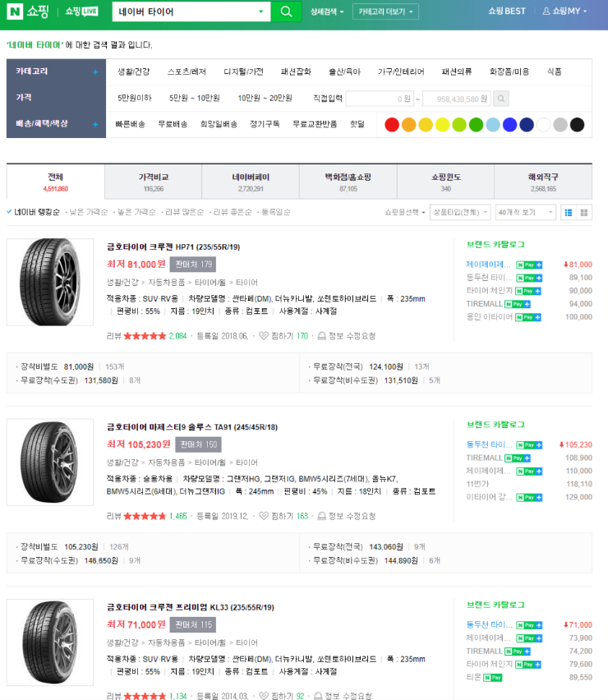Click 크루젠 HP71 tire thumbnail

(x=50, y=282)
